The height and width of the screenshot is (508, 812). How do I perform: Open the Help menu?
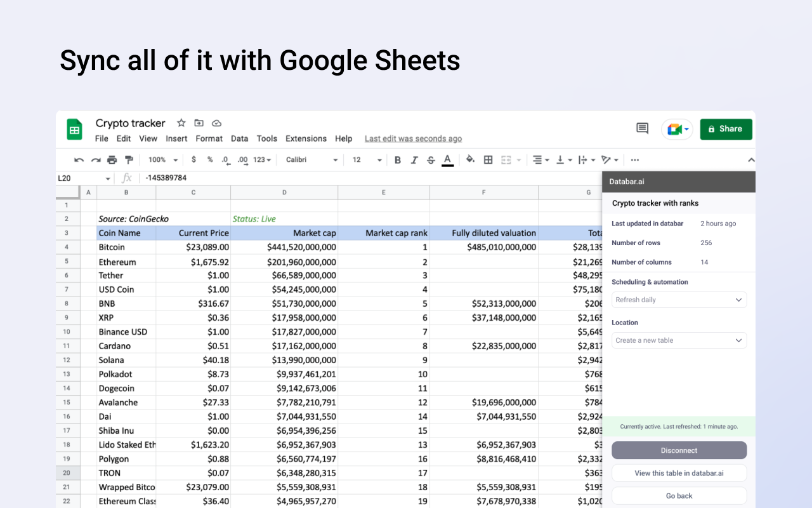(343, 138)
